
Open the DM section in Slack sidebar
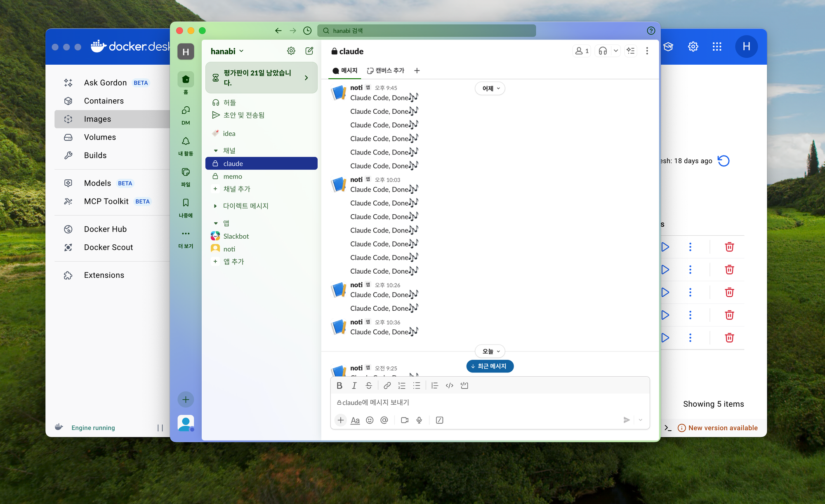tap(186, 114)
